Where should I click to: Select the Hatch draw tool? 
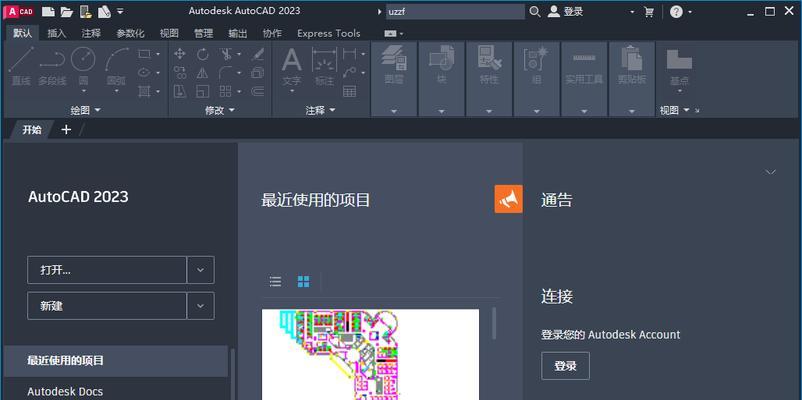coord(144,92)
